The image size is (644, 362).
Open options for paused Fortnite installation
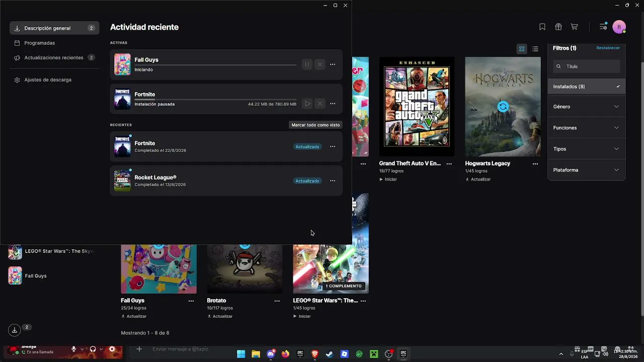tap(333, 104)
